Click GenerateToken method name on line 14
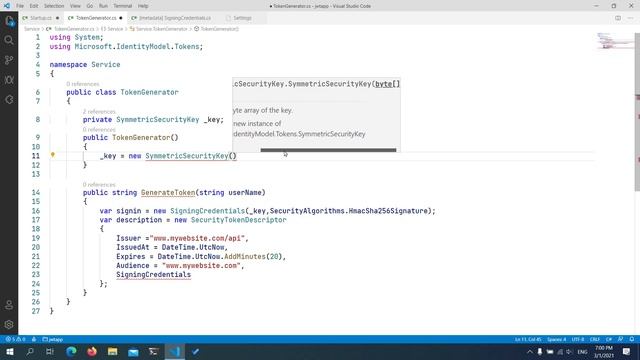640x360 pixels. pos(168,192)
